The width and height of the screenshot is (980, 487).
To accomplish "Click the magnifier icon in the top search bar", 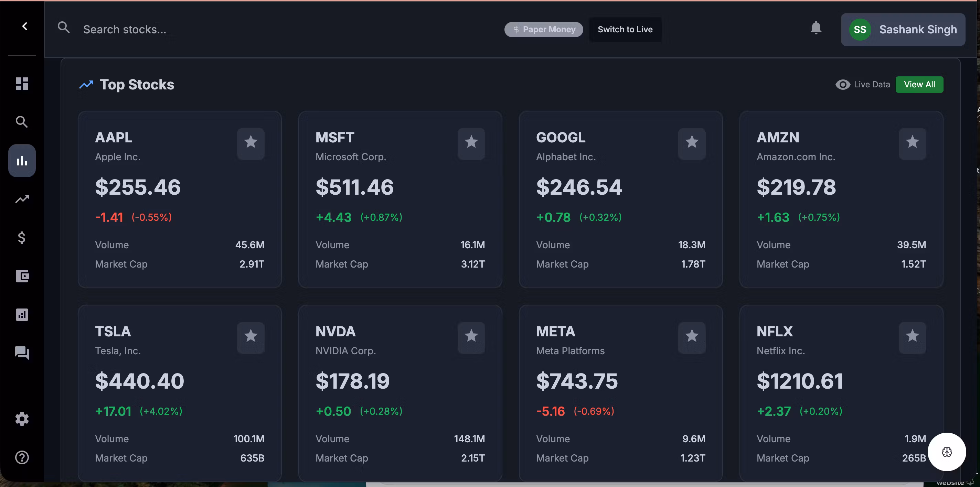I will click(x=64, y=28).
